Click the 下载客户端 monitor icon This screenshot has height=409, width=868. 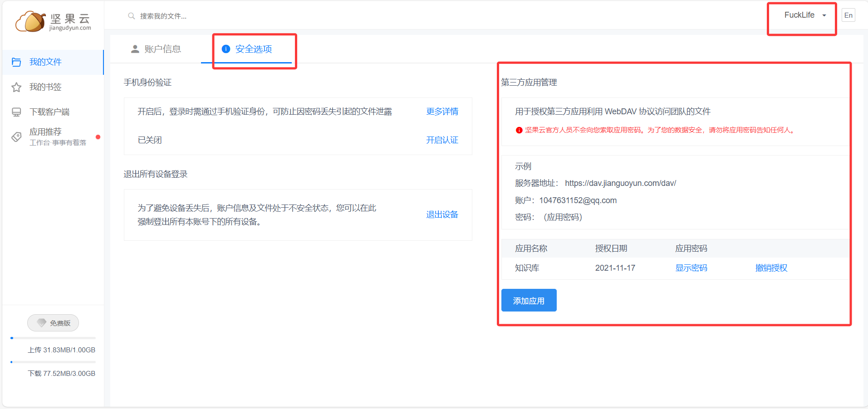point(16,112)
